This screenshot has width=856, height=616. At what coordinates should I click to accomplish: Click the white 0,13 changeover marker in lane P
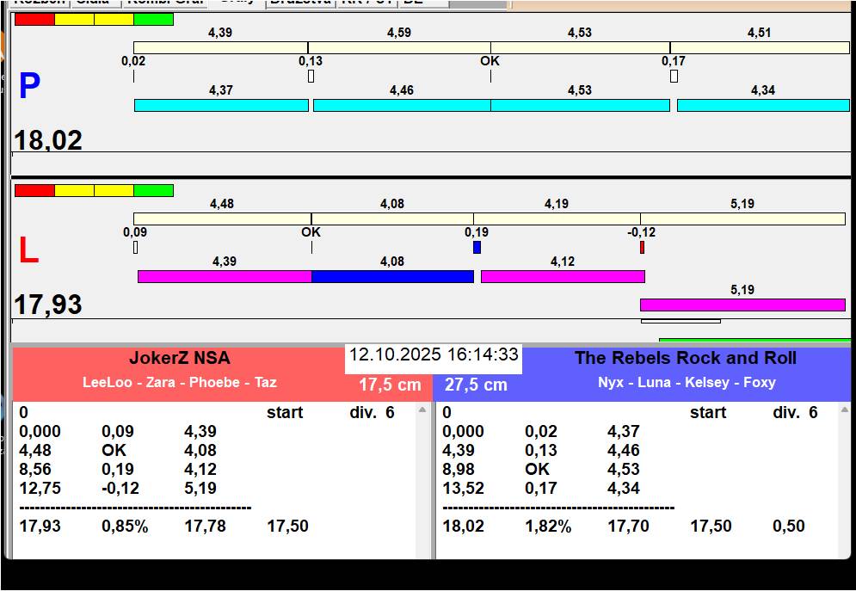pyautogui.click(x=311, y=77)
